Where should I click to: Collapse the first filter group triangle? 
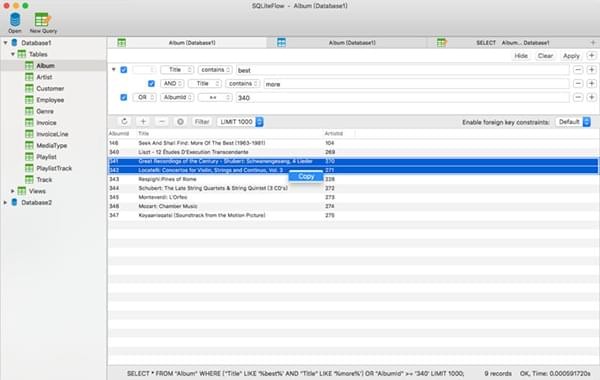[x=114, y=70]
